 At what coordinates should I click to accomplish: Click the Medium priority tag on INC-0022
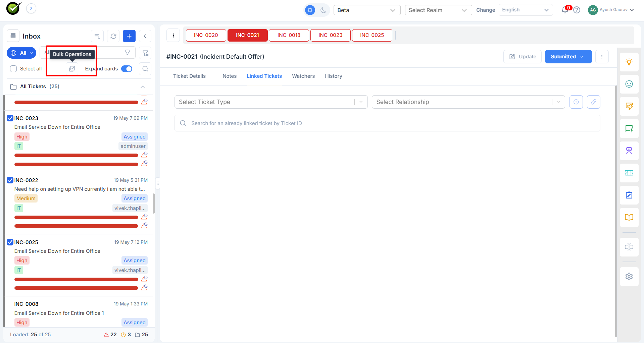coord(26,198)
